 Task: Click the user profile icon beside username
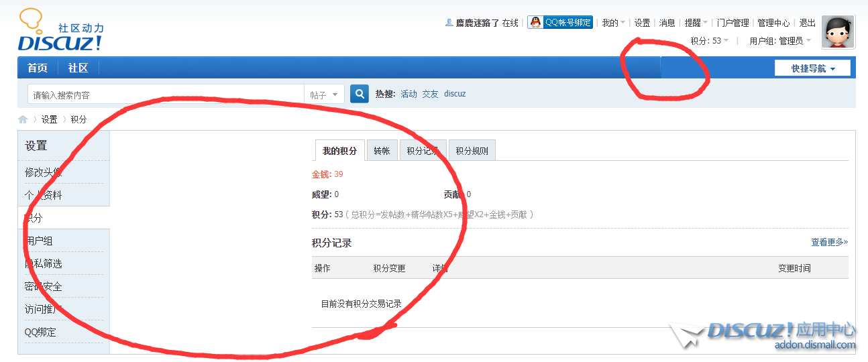(x=449, y=23)
